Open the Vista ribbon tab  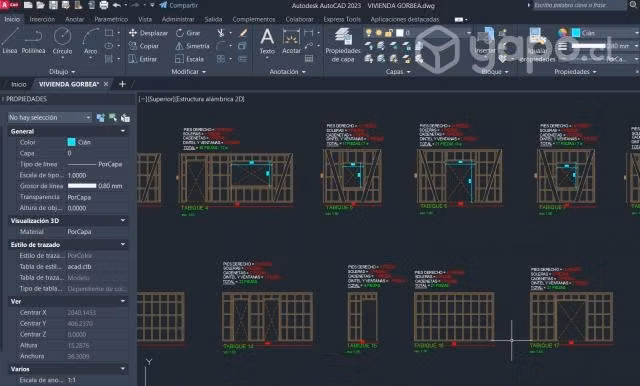[x=145, y=19]
